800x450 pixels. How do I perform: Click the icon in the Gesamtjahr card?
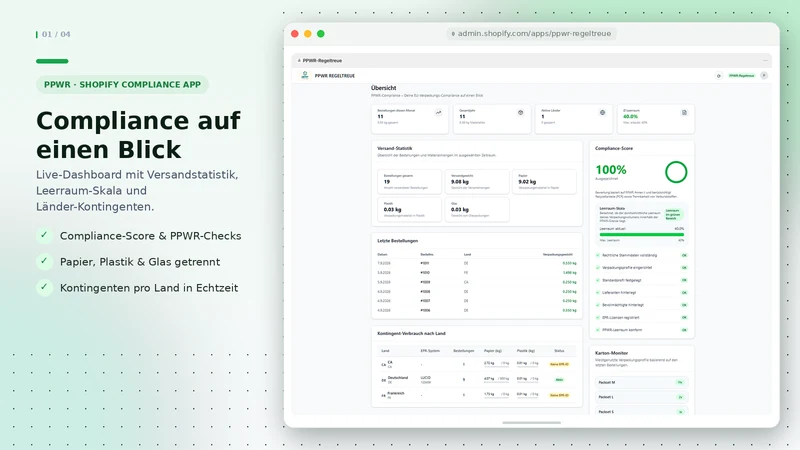520,113
